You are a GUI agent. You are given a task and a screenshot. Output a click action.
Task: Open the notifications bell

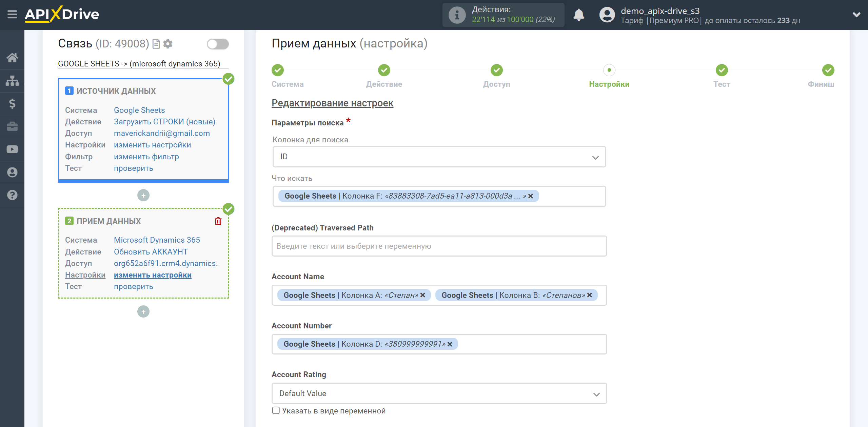(579, 15)
